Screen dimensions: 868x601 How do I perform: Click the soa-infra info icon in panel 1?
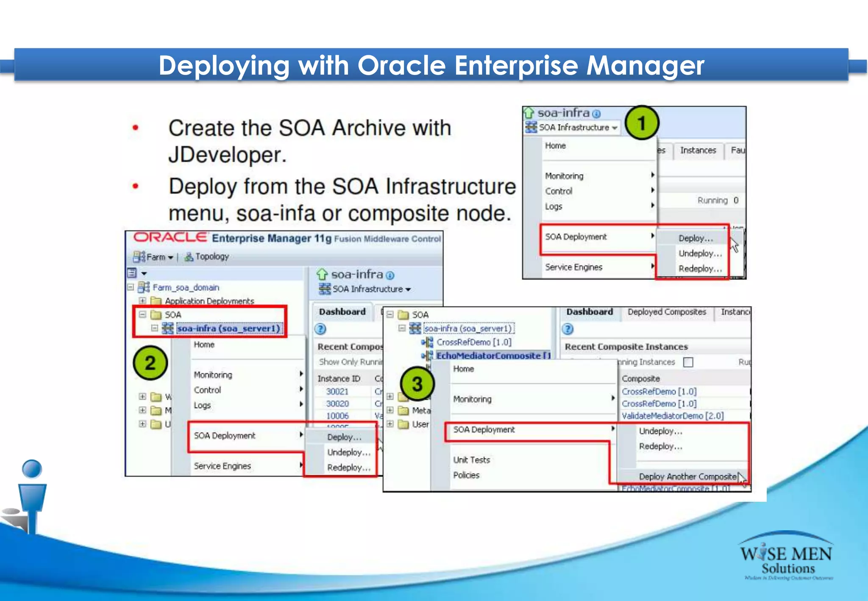pyautogui.click(x=596, y=114)
